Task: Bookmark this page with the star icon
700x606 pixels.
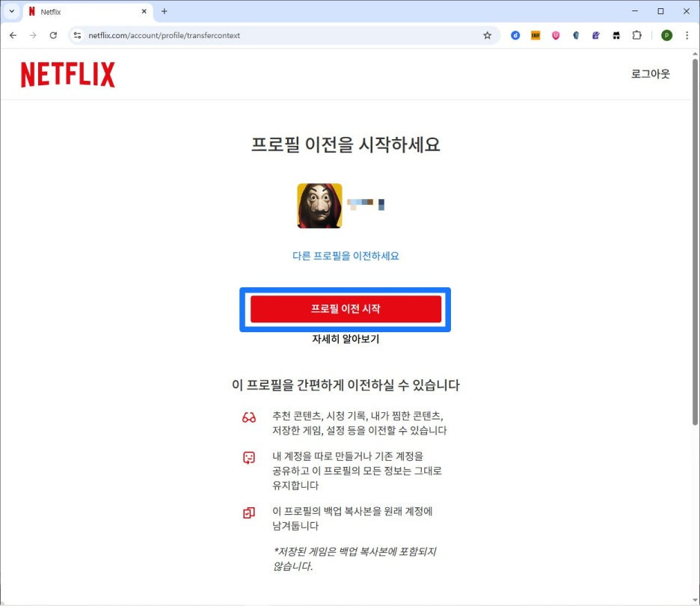Action: (x=487, y=35)
